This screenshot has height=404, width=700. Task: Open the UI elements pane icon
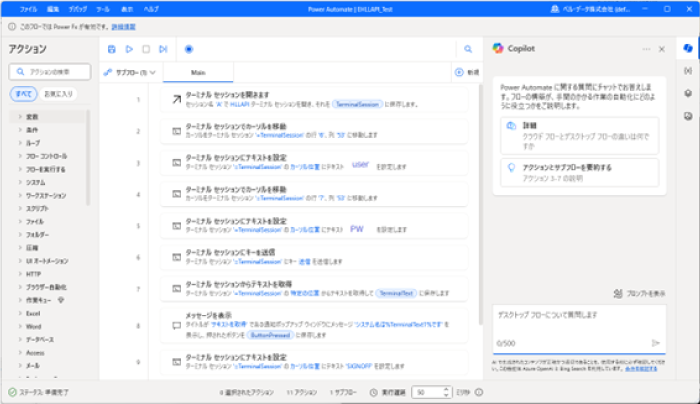[688, 92]
